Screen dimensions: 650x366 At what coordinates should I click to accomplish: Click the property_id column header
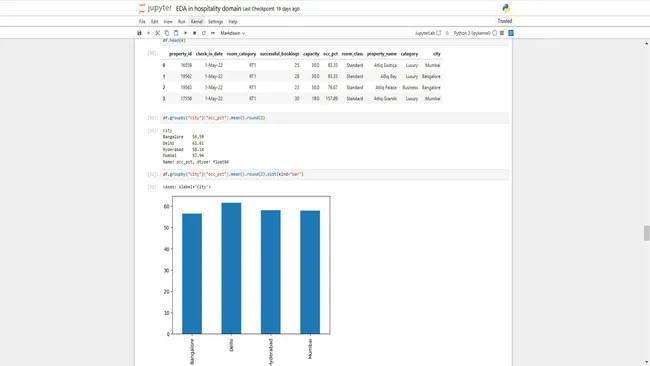[x=180, y=54]
